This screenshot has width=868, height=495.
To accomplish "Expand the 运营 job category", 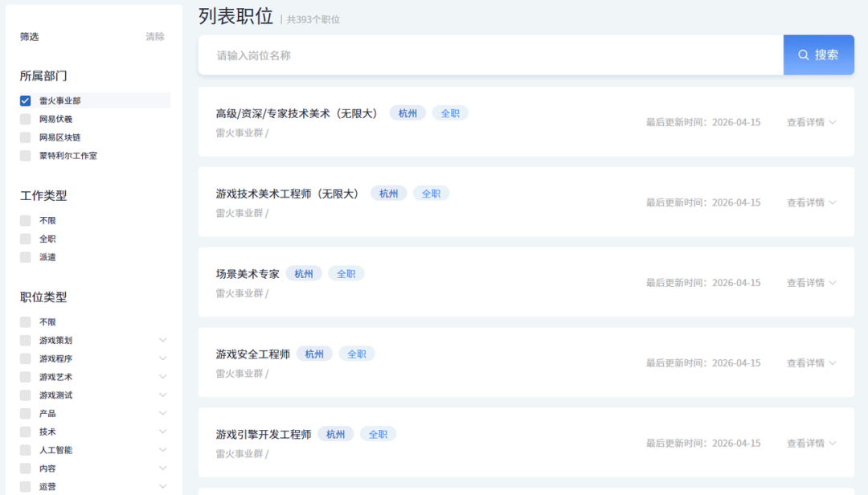I will pos(163,485).
